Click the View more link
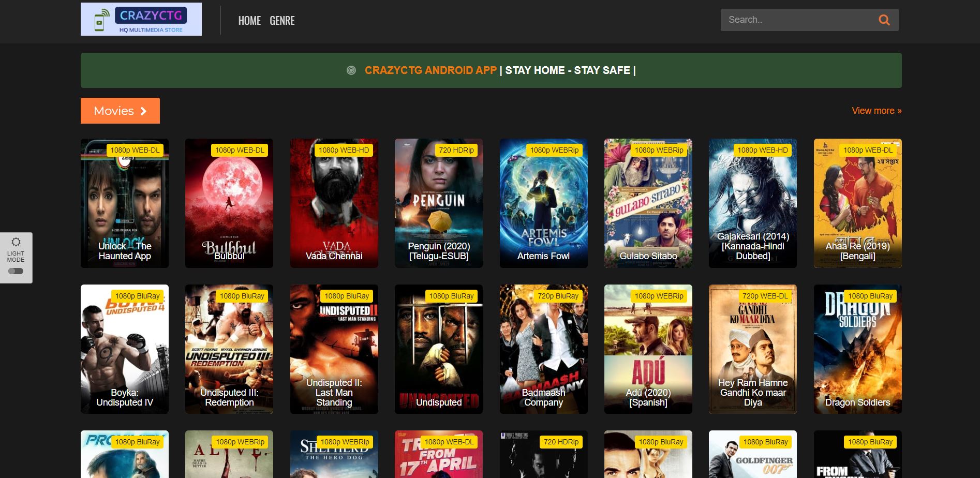Image resolution: width=980 pixels, height=478 pixels. (876, 111)
